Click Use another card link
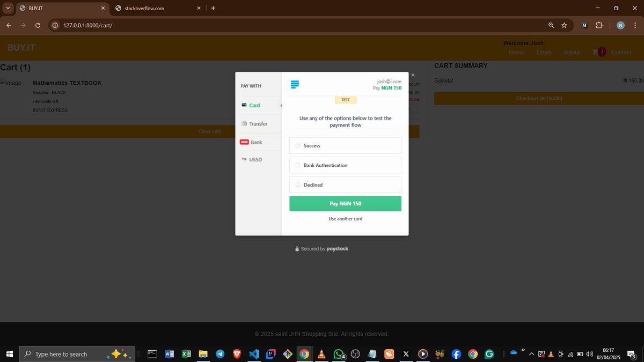This screenshot has width=644, height=362. click(x=345, y=219)
